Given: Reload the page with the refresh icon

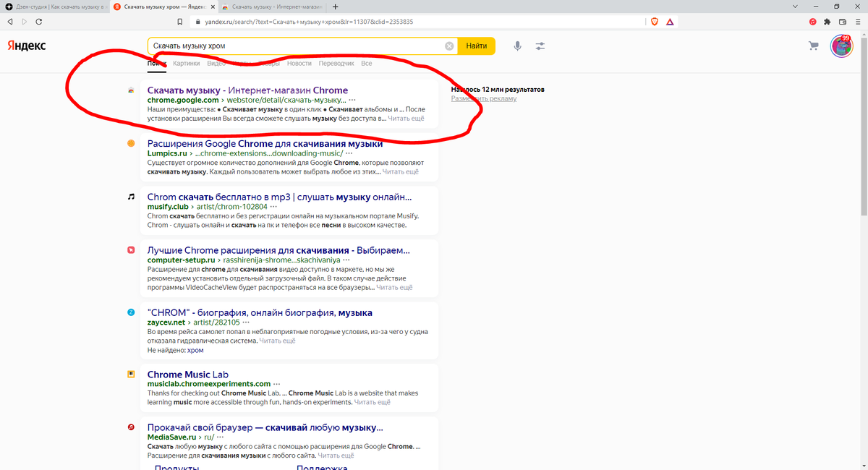Looking at the screenshot, I should [38, 22].
